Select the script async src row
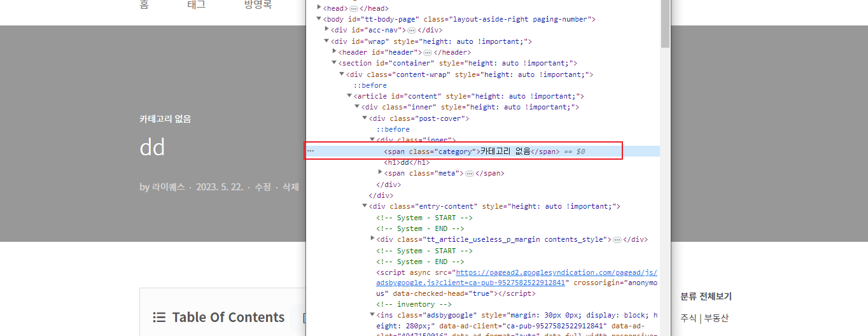The height and width of the screenshot is (336, 868). click(x=483, y=283)
